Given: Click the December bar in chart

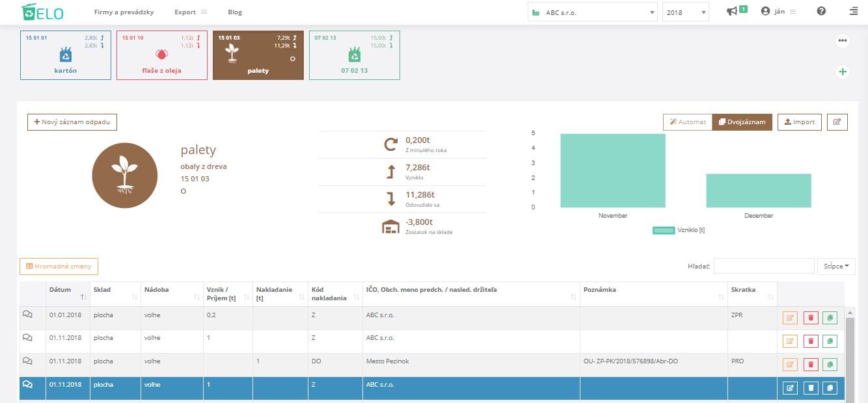Looking at the screenshot, I should click(x=759, y=190).
